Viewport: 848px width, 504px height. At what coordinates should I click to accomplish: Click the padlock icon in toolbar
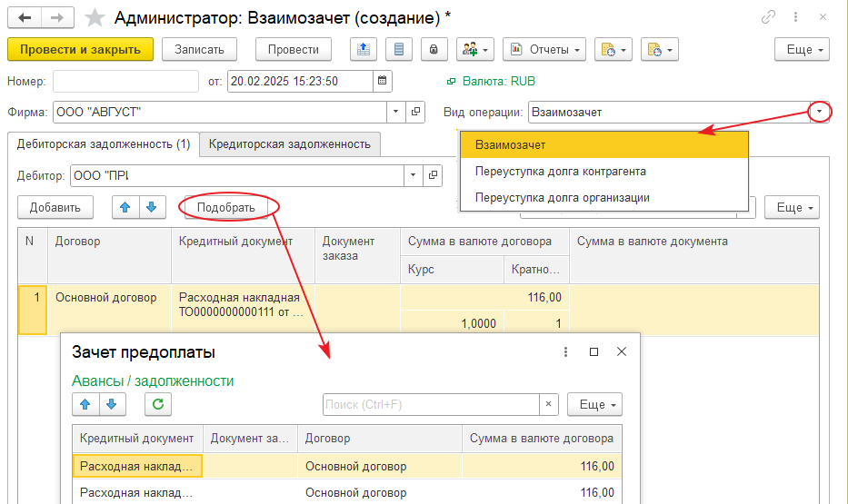435,49
